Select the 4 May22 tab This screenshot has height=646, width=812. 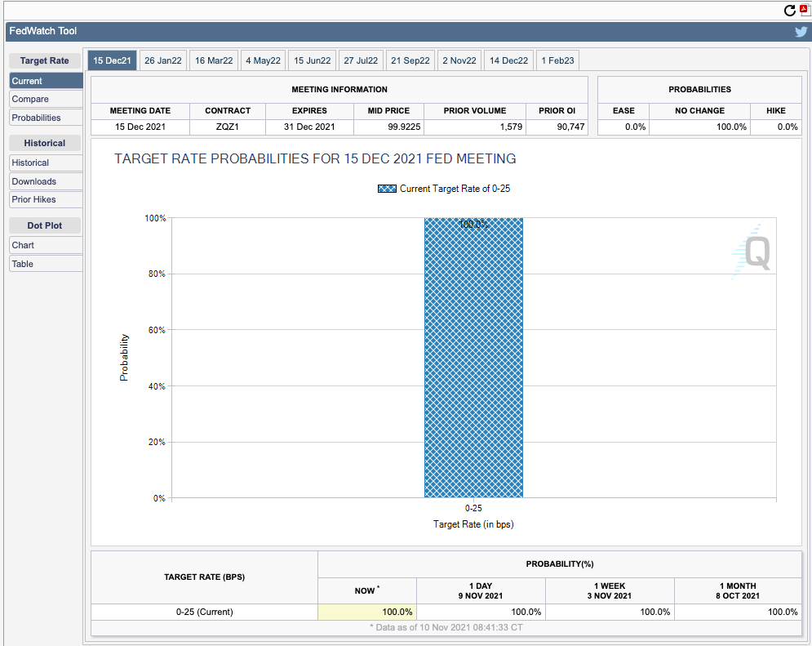263,60
